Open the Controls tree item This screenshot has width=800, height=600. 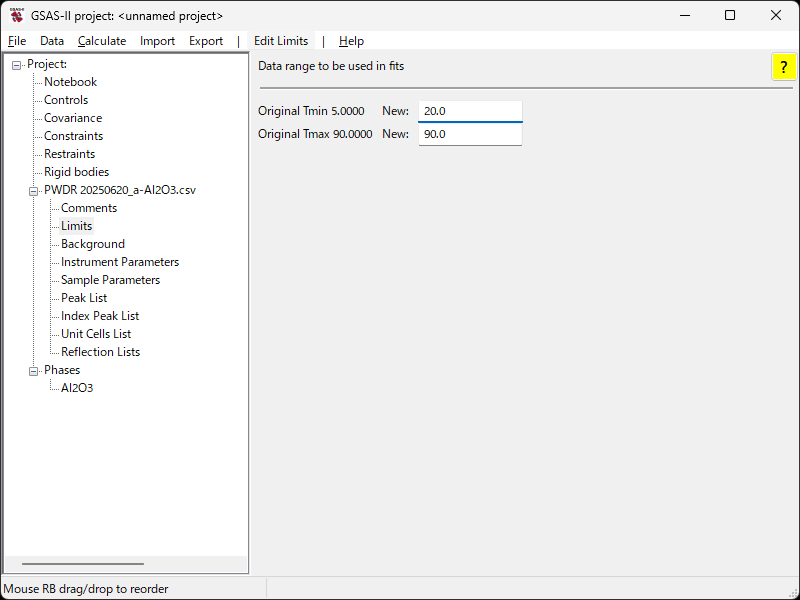pyautogui.click(x=66, y=100)
